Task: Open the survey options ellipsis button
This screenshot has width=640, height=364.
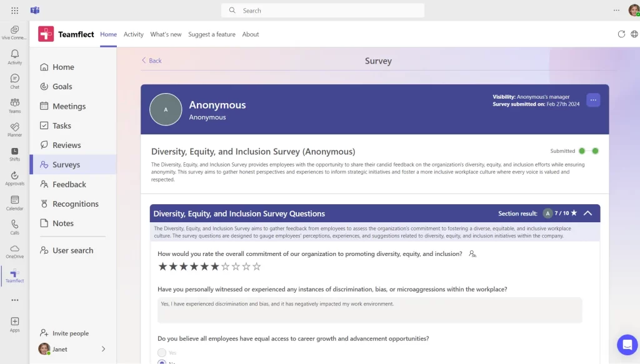Action: click(x=593, y=100)
